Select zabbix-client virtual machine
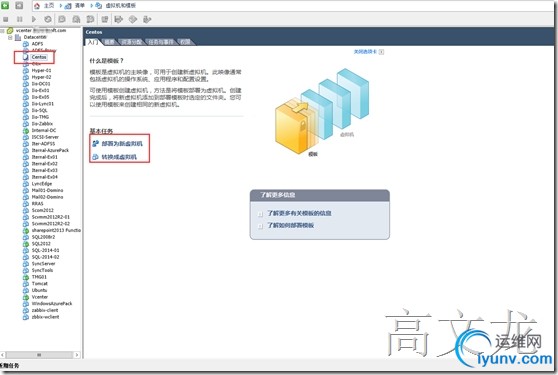Screen dimensions: 558x375 coord(45,310)
